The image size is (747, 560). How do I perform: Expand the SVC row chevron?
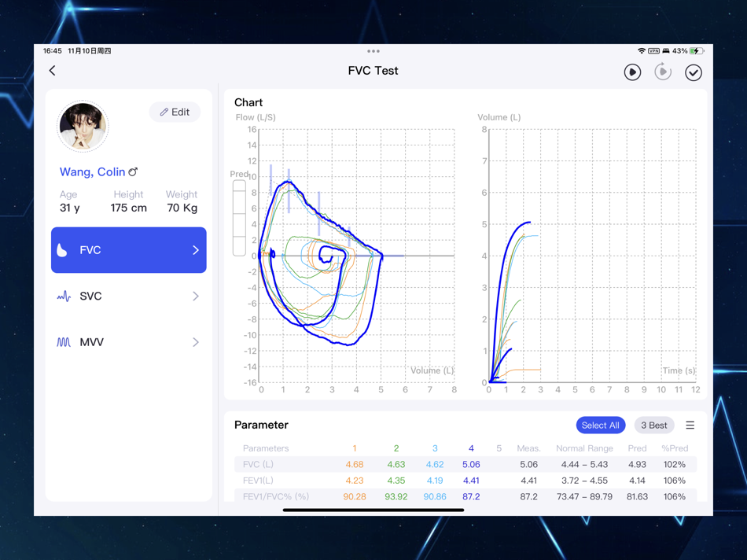point(195,296)
